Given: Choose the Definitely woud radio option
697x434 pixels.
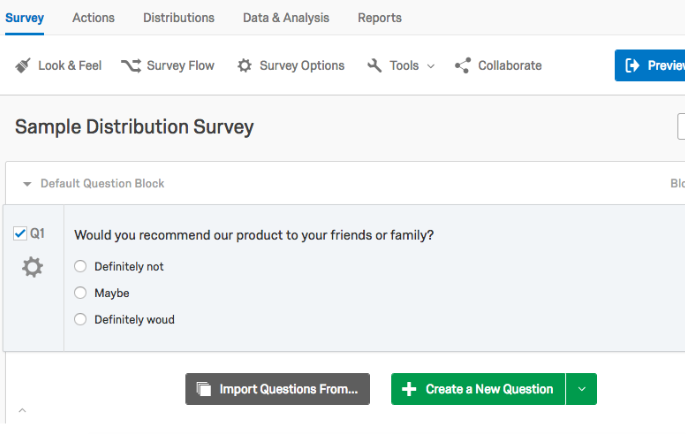Looking at the screenshot, I should 80,319.
